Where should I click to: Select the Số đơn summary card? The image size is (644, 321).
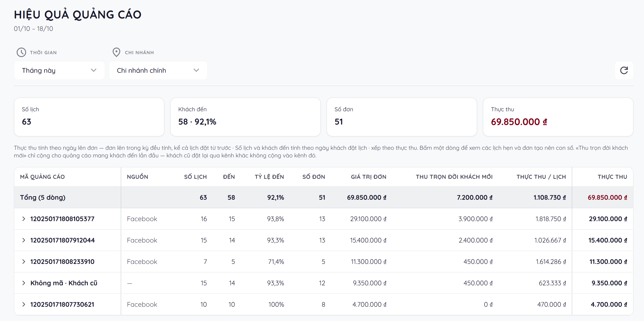pos(402,117)
